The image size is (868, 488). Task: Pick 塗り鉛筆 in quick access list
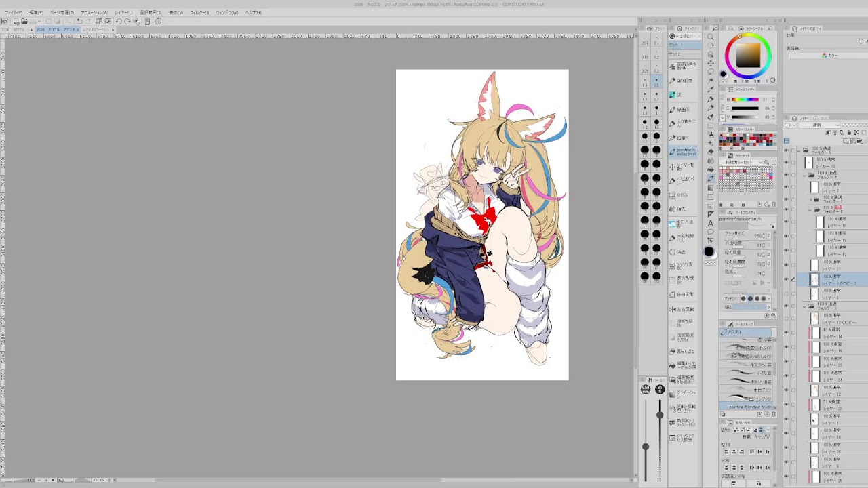click(x=684, y=80)
